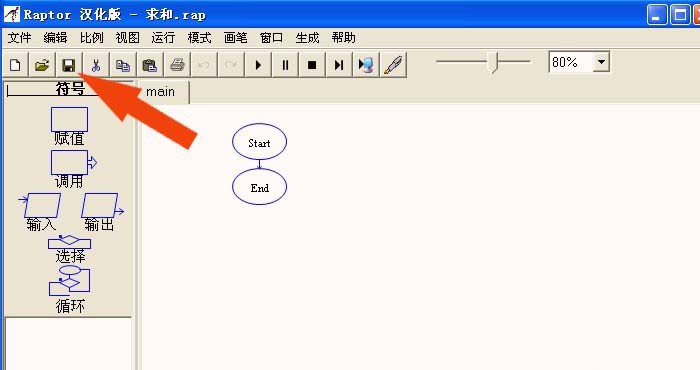This screenshot has height=370, width=700.
Task: Click the Paste clipboard icon
Action: 150,65
